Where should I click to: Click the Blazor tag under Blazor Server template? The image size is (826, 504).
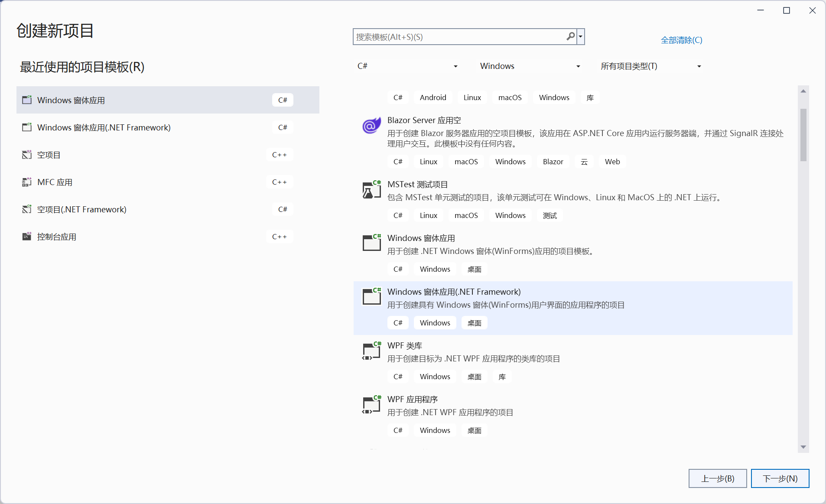[553, 162]
